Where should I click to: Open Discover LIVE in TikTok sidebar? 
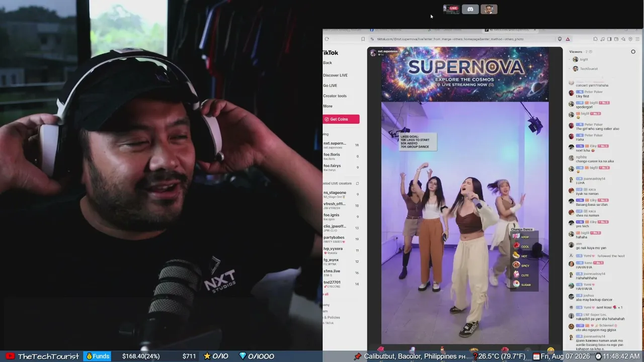[x=335, y=75]
